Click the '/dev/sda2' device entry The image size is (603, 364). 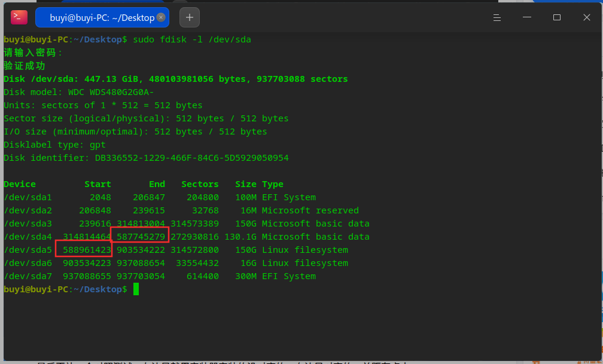28,210
